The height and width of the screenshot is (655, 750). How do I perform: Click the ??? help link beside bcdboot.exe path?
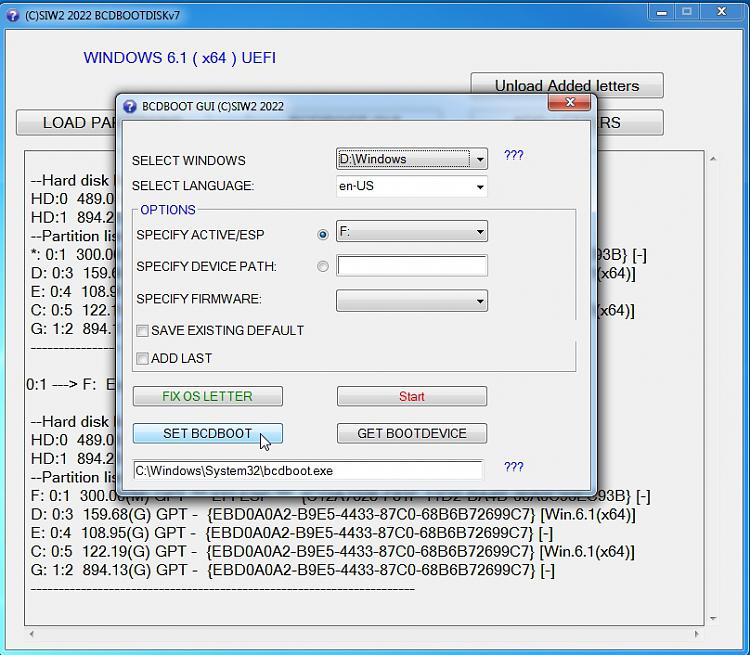click(514, 466)
